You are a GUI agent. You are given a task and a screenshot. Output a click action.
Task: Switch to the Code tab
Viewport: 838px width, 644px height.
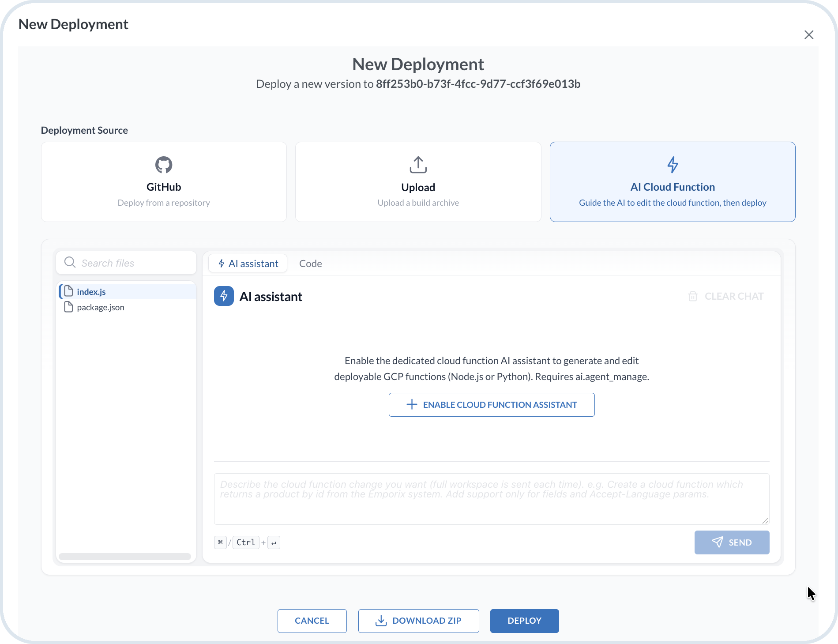(x=310, y=264)
